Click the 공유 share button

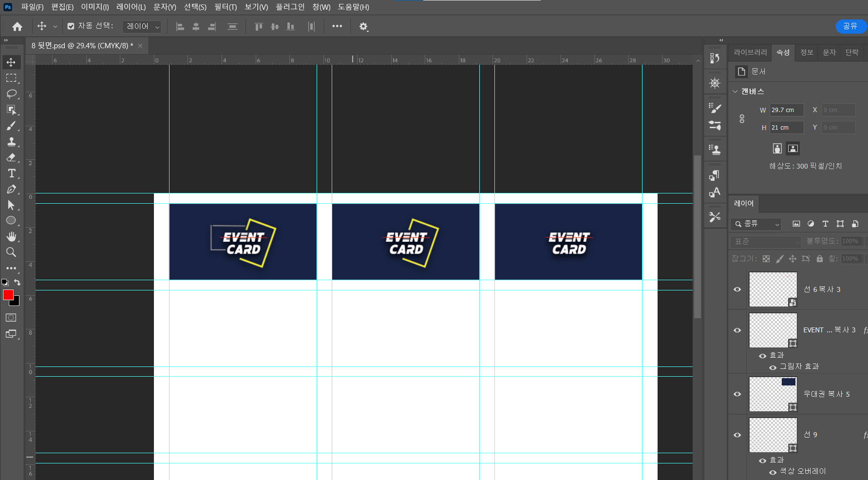(850, 26)
